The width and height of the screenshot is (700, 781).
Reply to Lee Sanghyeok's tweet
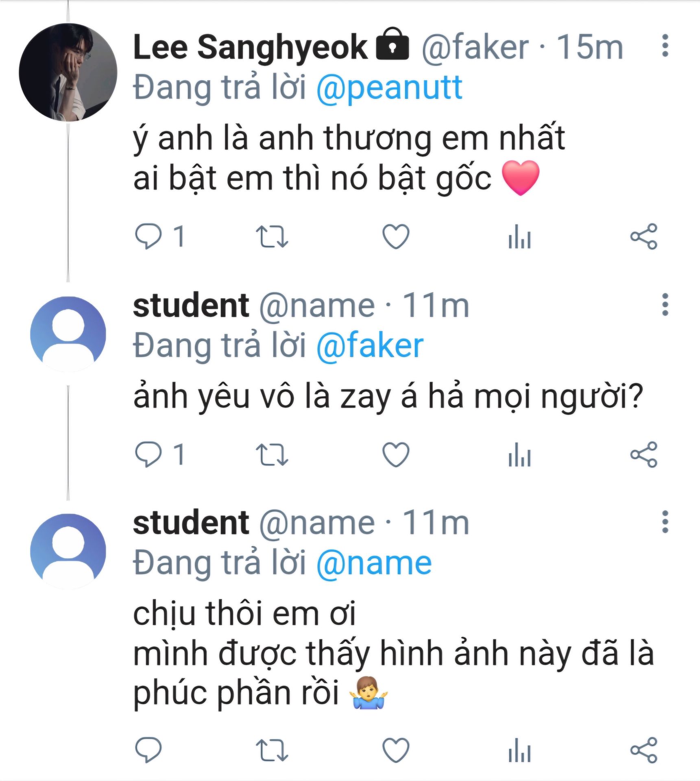coord(148,236)
